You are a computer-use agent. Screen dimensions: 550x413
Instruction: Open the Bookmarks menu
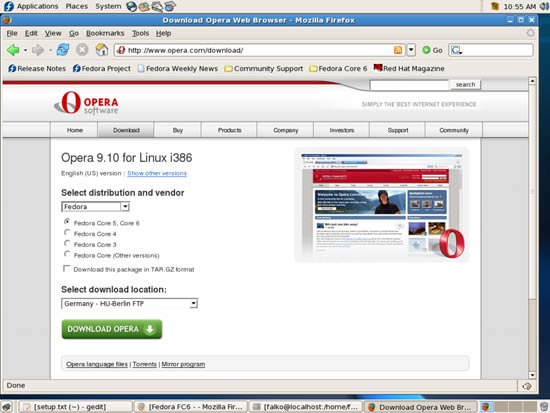[x=105, y=33]
